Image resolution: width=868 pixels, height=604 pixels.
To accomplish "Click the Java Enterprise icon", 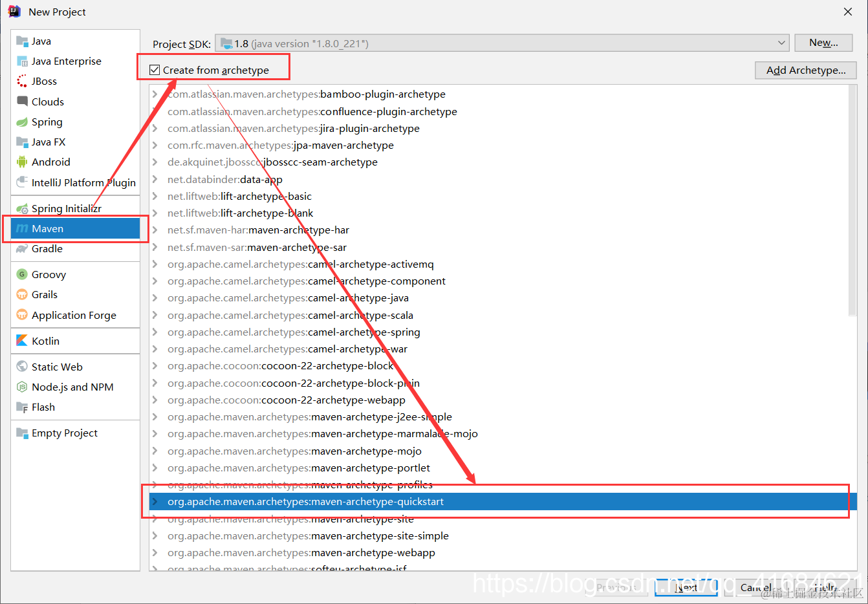I will click(x=22, y=61).
